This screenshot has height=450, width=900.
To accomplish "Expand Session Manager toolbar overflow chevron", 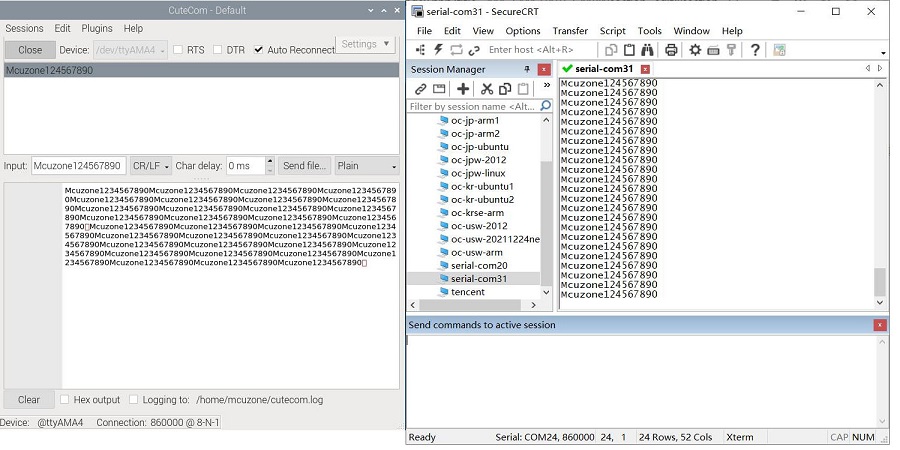I will [x=547, y=85].
